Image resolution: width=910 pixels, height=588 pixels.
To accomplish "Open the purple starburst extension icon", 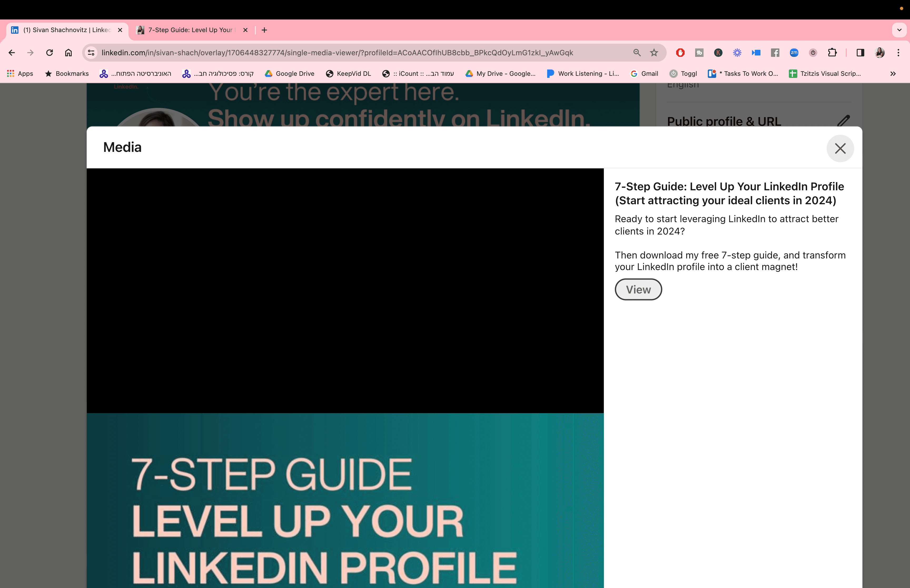I will [737, 53].
